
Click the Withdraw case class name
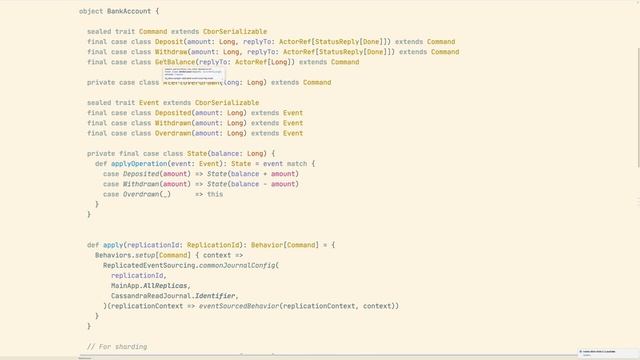[x=171, y=52]
